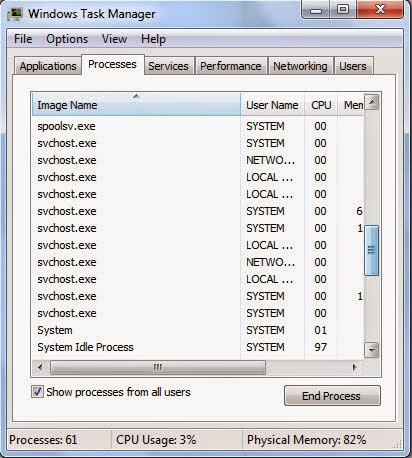412x458 pixels.
Task: Click the horizontal scroll right arrow
Action: [x=355, y=367]
